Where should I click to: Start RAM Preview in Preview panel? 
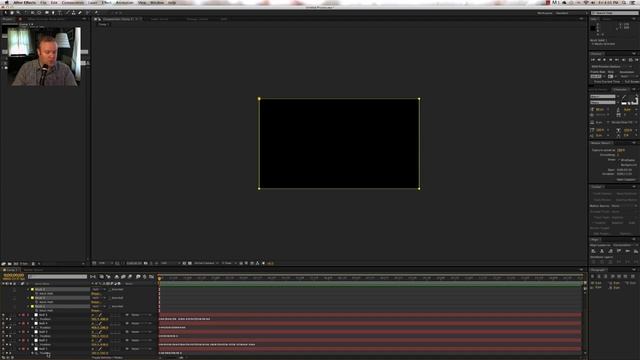(637, 60)
